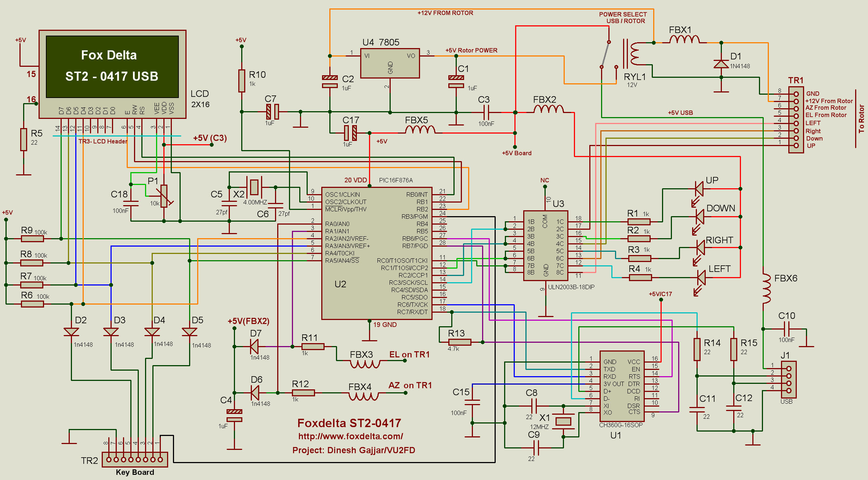868x480 pixels.
Task: Select the D6 1n4148 diode
Action: click(255, 393)
